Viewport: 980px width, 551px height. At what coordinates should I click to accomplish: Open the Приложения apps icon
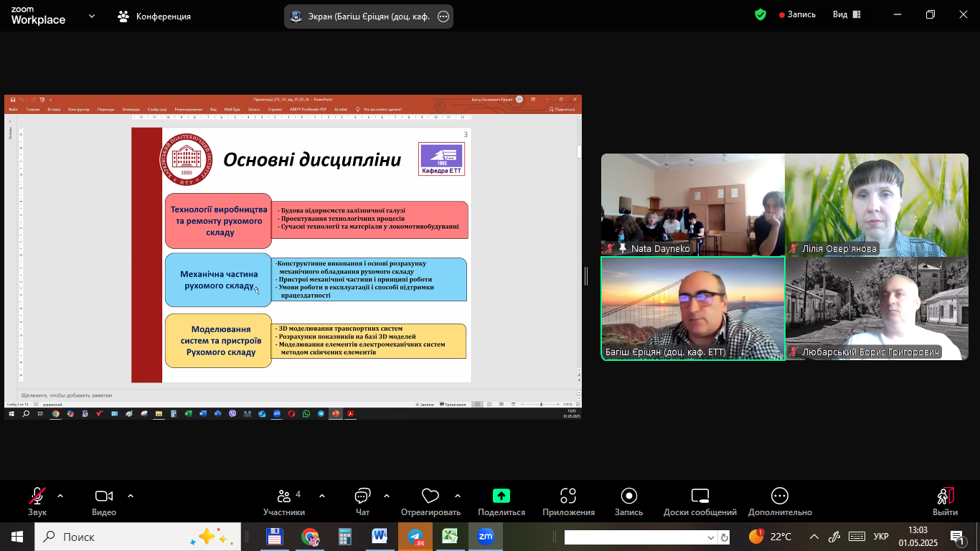568,496
